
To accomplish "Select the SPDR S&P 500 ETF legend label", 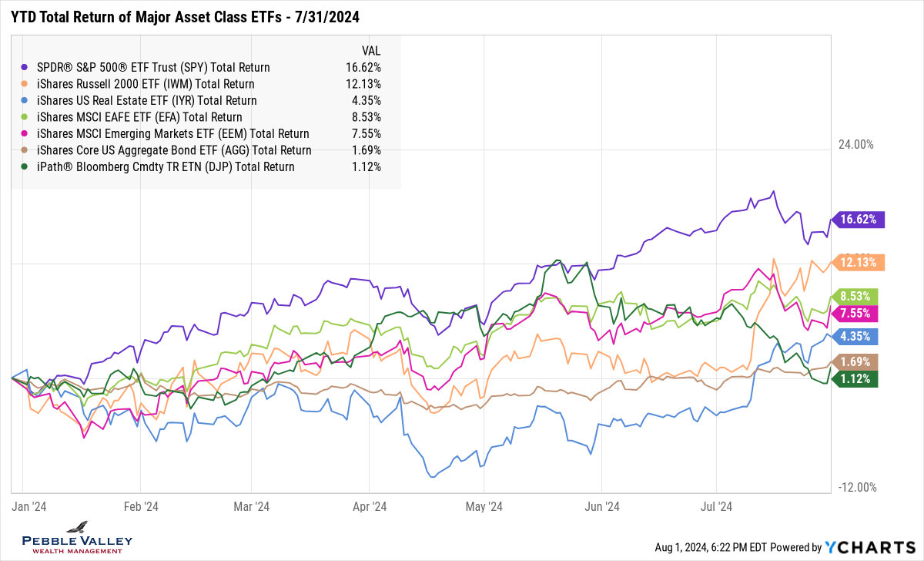I will [152, 68].
